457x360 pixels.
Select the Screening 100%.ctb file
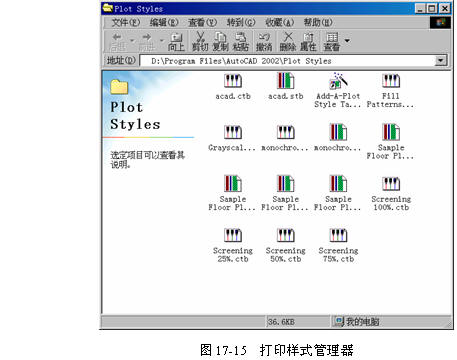391,193
